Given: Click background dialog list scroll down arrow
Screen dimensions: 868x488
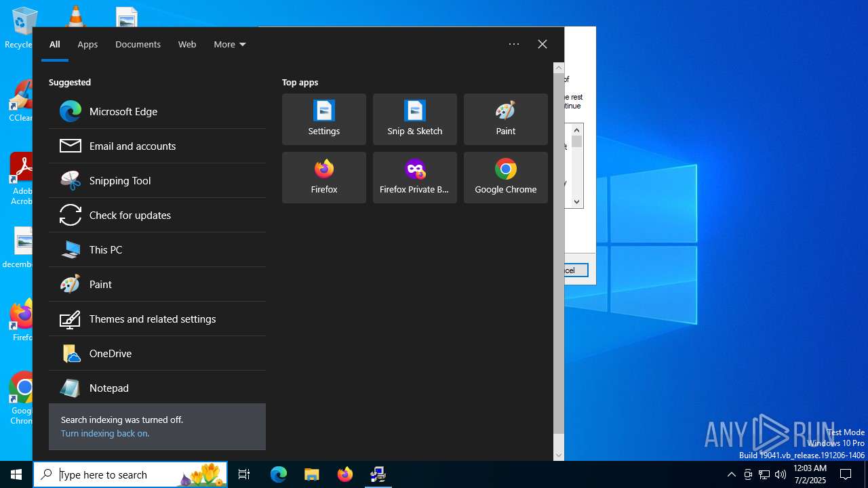Looking at the screenshot, I should [x=577, y=201].
